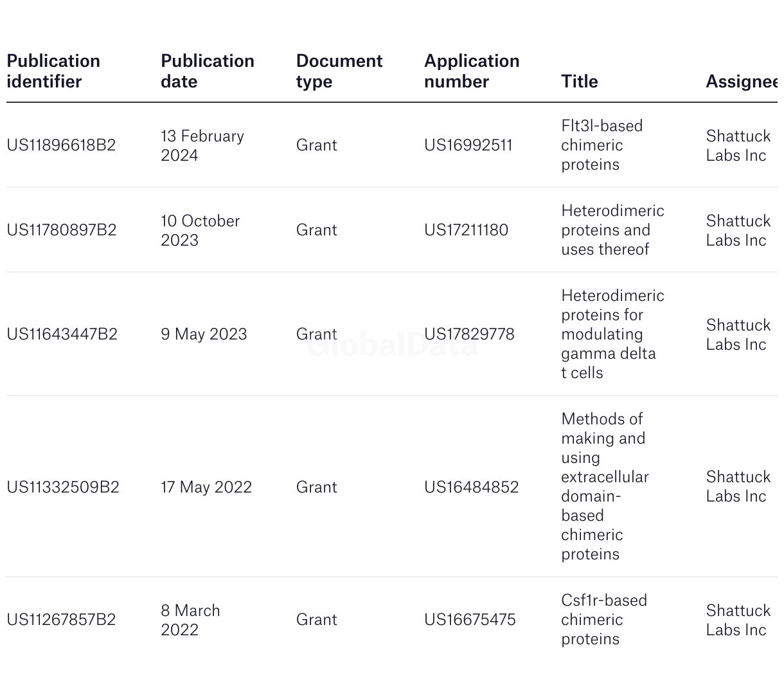Click the Assignee column header
This screenshot has height=688, width=784.
[742, 81]
